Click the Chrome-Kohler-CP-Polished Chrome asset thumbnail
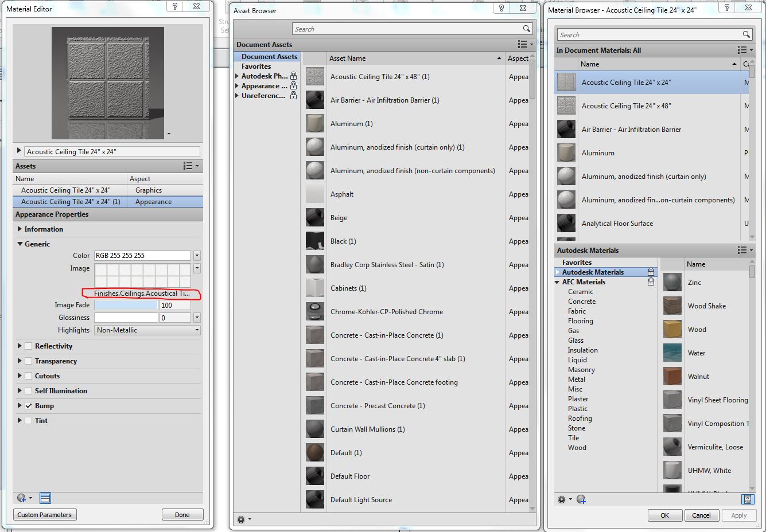 pos(315,312)
